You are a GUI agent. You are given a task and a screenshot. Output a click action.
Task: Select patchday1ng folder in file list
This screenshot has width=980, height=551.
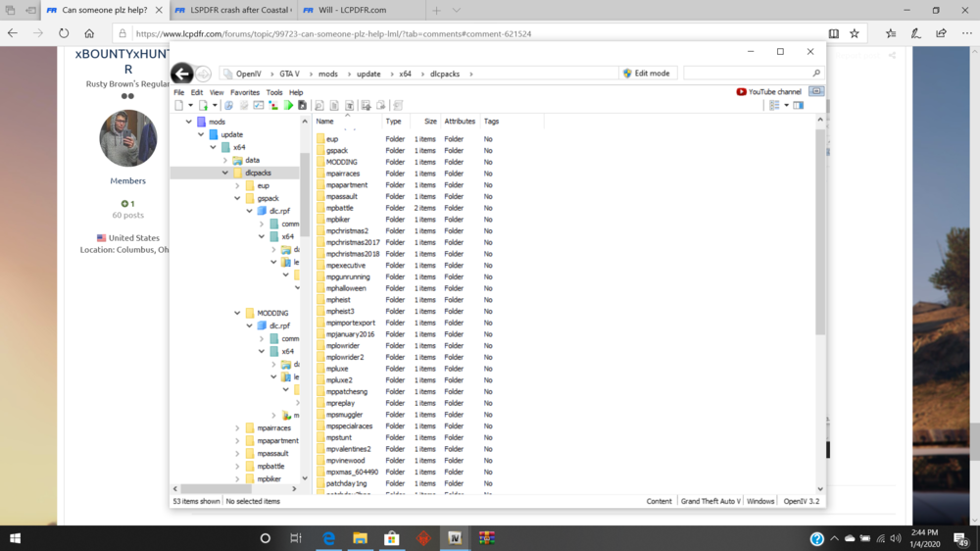tap(346, 483)
